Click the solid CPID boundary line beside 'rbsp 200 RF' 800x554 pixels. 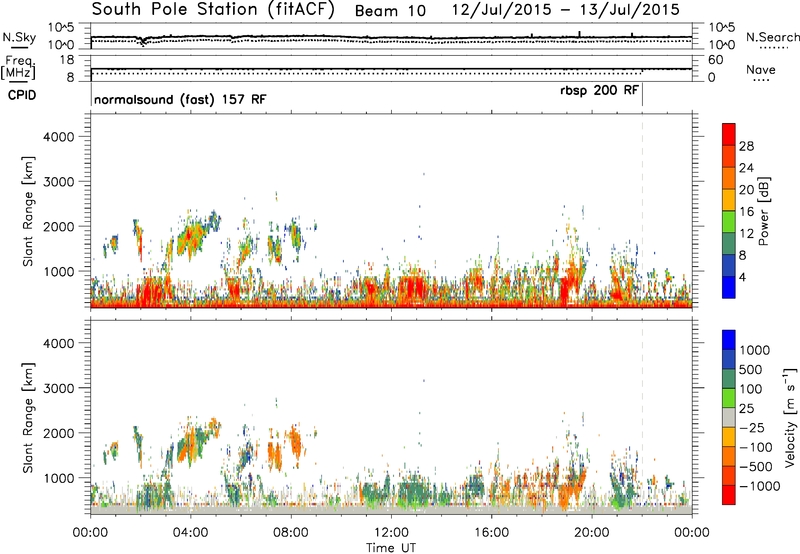tap(642, 95)
